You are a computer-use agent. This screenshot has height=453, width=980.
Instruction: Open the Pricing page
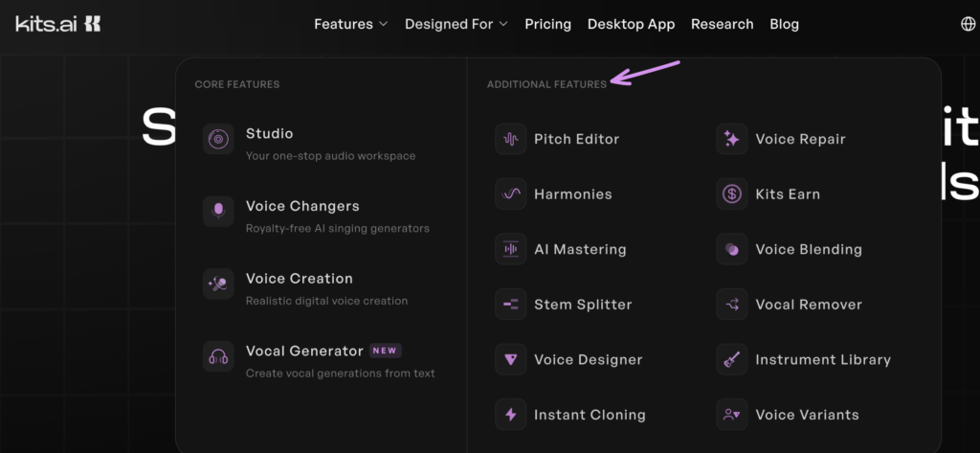[x=547, y=24]
